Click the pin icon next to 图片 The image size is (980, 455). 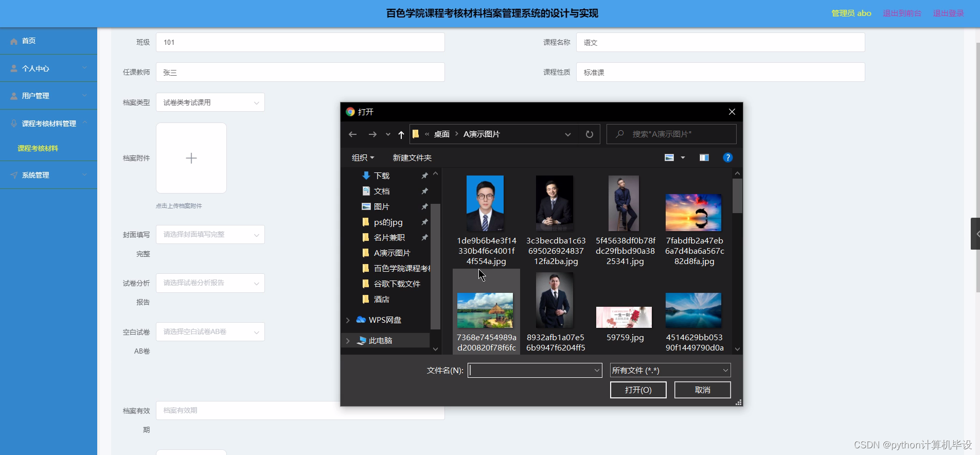click(x=424, y=207)
